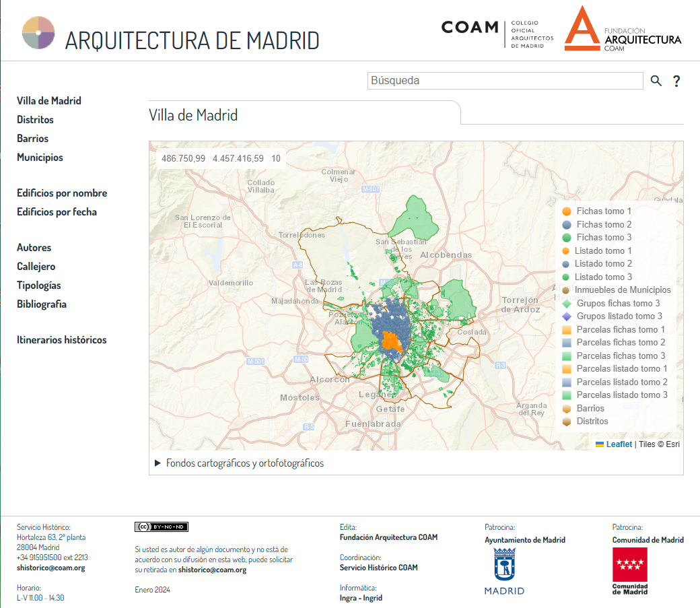
Task: Toggle the Fichas tomo 1 legend layer
Action: [604, 211]
